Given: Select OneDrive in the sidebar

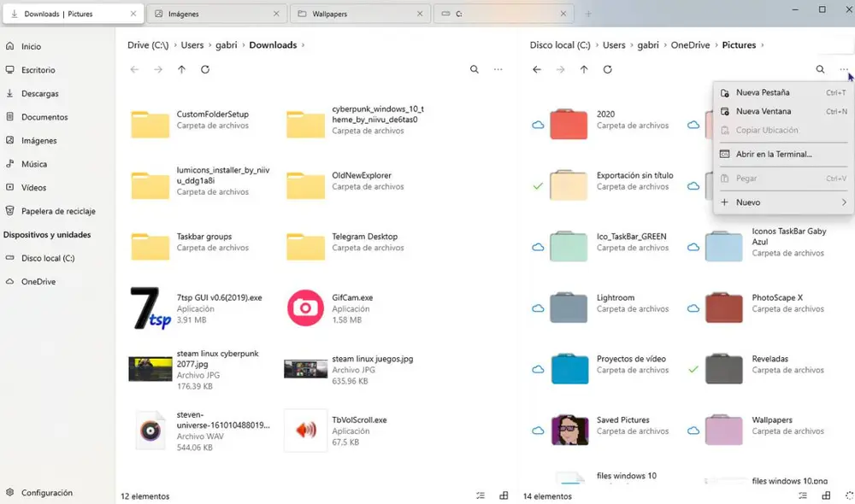Looking at the screenshot, I should tap(40, 281).
